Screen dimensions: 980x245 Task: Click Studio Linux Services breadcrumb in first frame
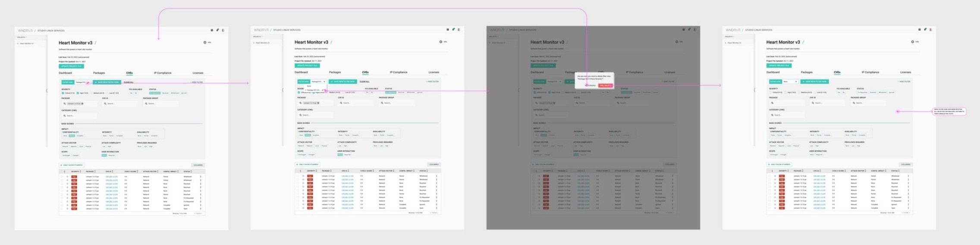tap(51, 31)
